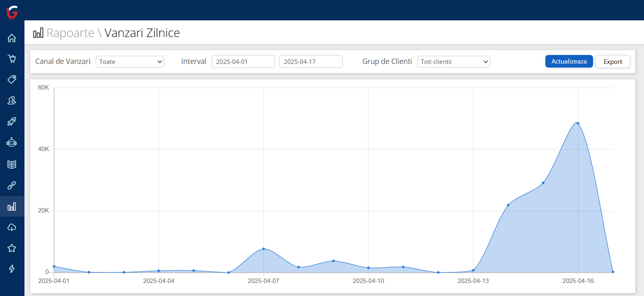Click the cloud download icon
This screenshot has width=644, height=296.
(x=12, y=227)
